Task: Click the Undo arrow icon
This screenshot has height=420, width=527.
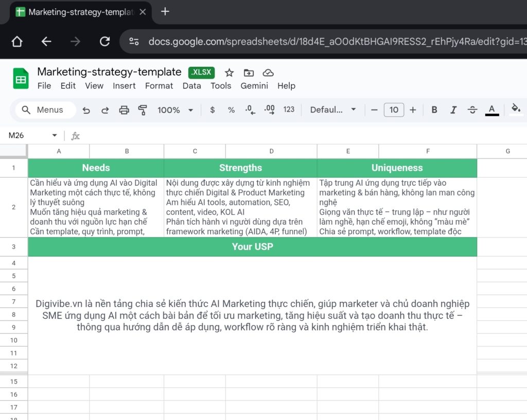Action: [x=86, y=109]
